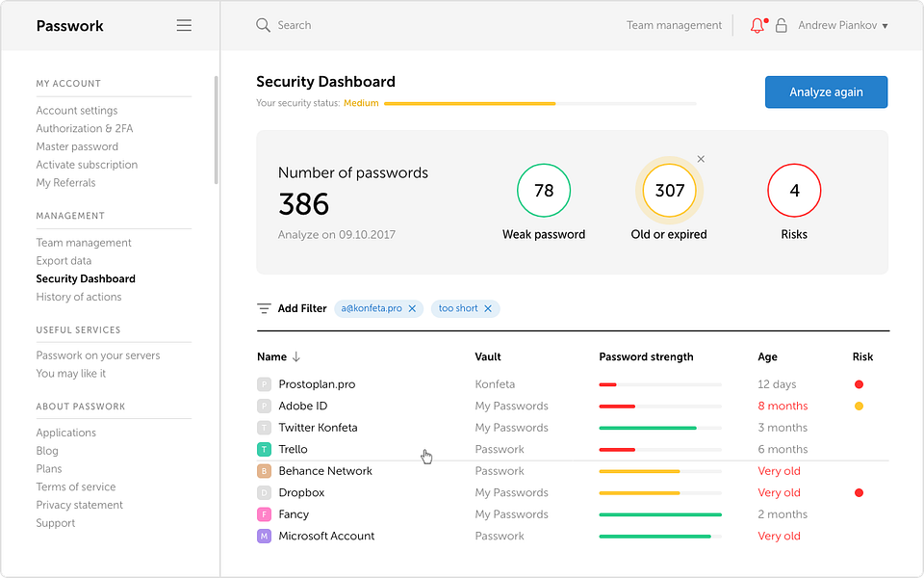Sort by the Risk column header
924x578 pixels.
click(x=862, y=356)
